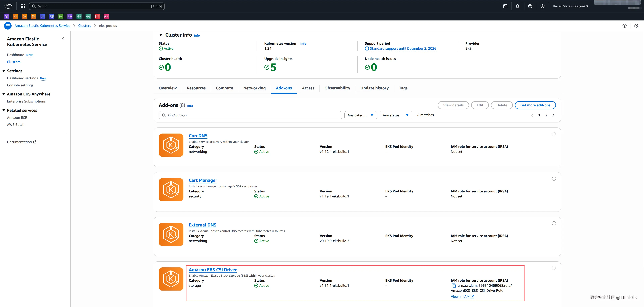Open the purple globe CloudFront favorite
Screen dimensions: 644x307
click(70, 16)
